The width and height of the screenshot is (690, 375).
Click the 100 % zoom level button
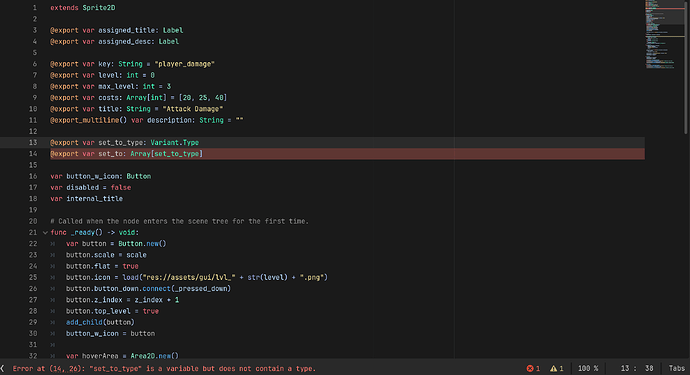click(x=588, y=368)
